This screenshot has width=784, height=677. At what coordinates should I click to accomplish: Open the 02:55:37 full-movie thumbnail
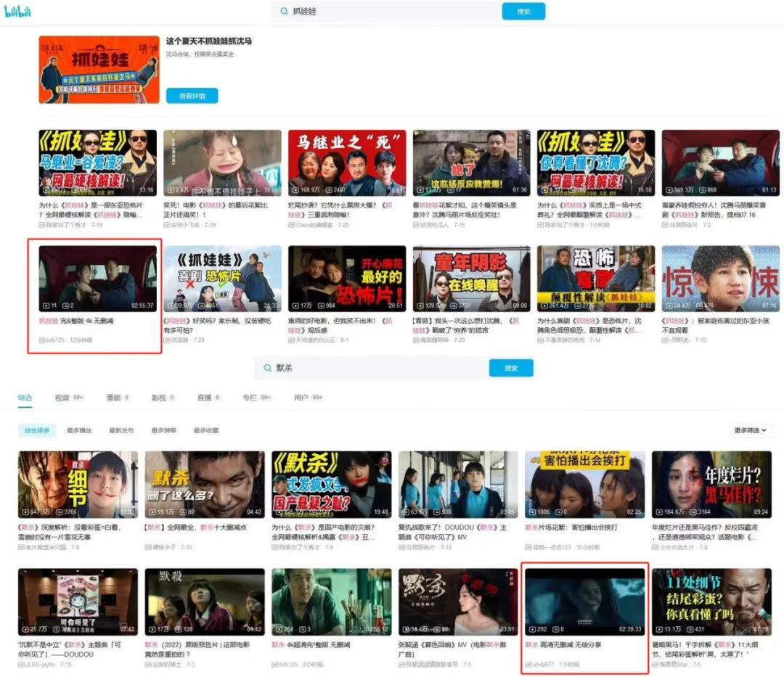97,279
